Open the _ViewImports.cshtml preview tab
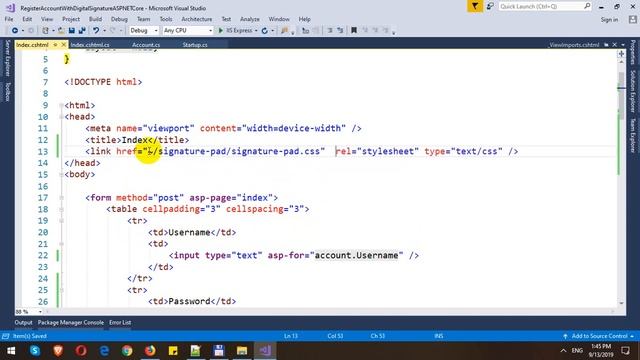Screen dimensions: 640x360 574,45
